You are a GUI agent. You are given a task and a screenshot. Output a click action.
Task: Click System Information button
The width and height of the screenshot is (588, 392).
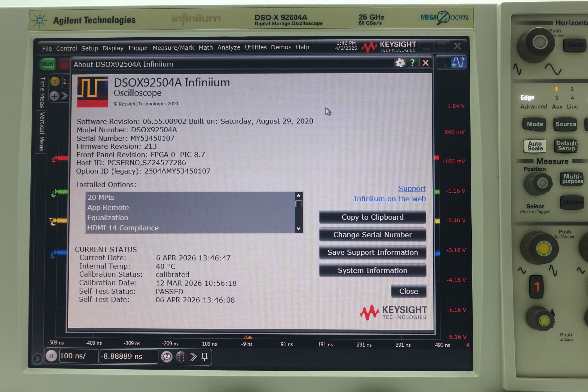[x=373, y=271]
